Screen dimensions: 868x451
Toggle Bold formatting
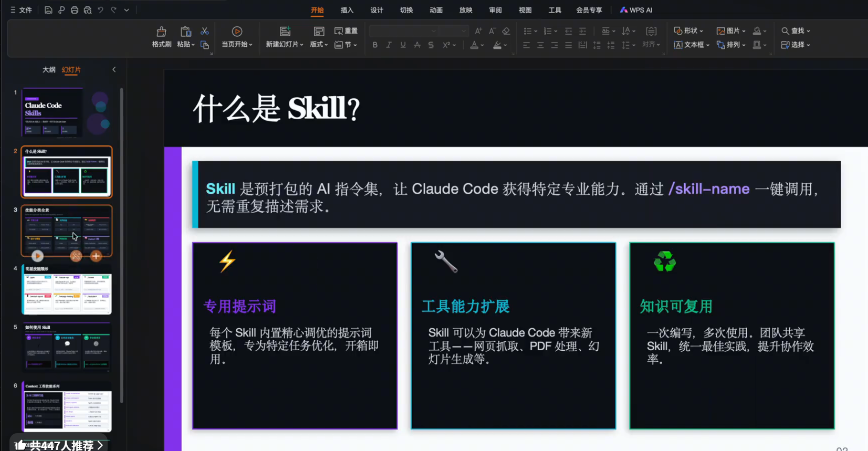375,45
